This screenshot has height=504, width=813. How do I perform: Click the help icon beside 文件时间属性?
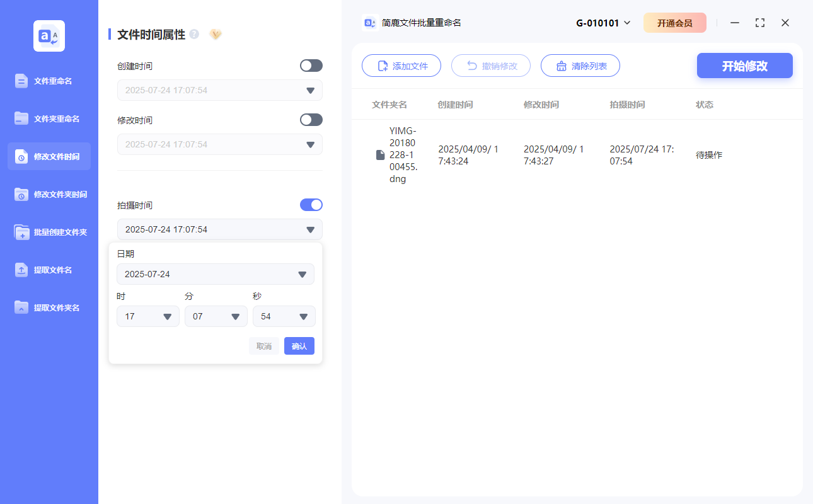click(x=193, y=35)
